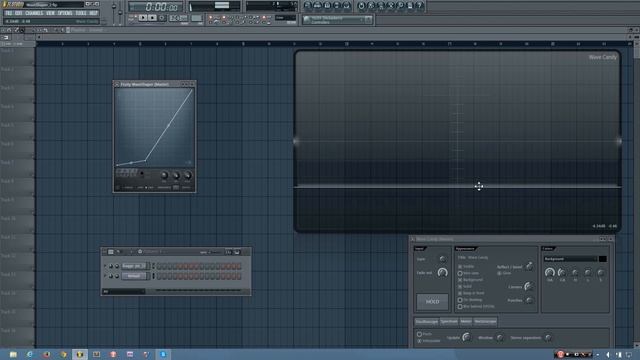The height and width of the screenshot is (360, 640).
Task: Click the black color swatch in Colors
Action: coord(602,259)
